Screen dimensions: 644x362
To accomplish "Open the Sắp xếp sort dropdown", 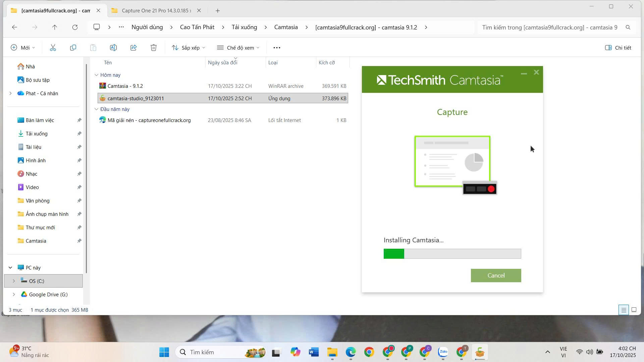I will click(x=188, y=48).
